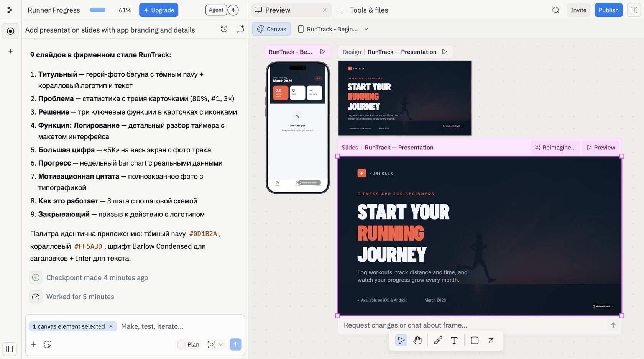Open the Agent mode selector
This screenshot has height=359, width=644.
coord(216,10)
